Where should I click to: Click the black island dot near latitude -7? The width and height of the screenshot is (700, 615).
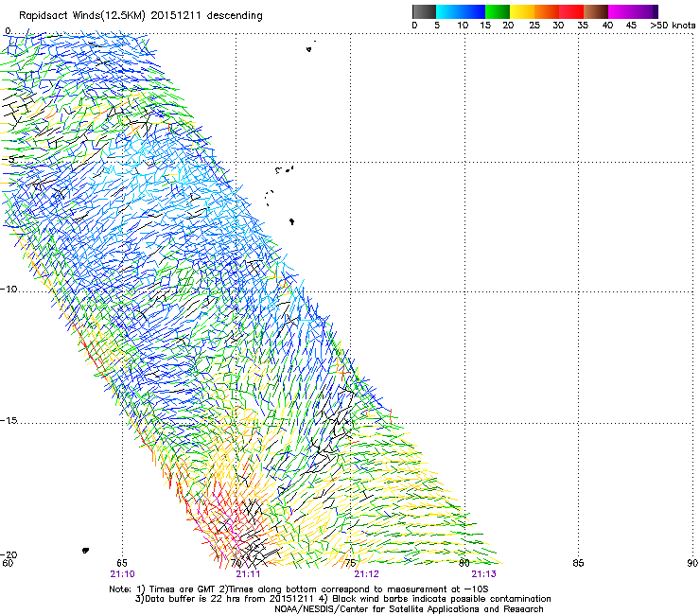tap(291, 221)
